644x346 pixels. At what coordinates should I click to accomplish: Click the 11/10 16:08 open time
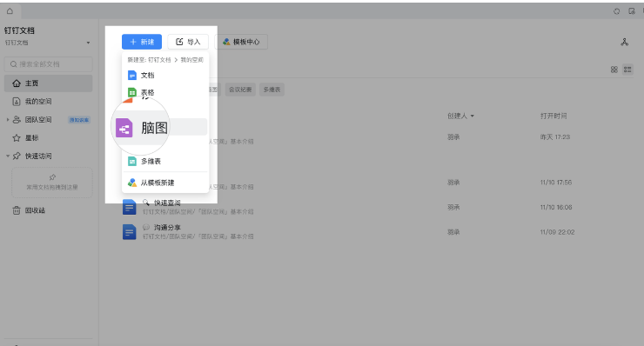[556, 207]
